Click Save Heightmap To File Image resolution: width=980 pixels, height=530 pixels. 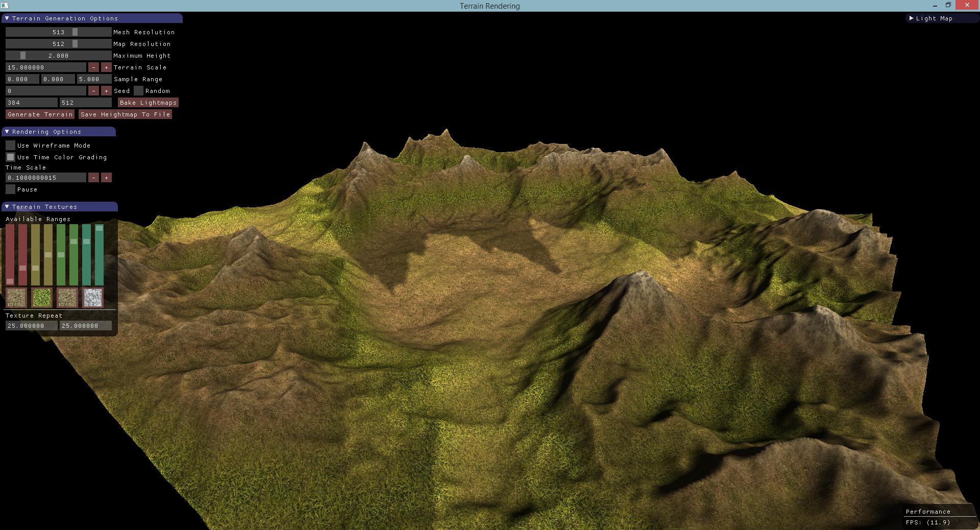[x=126, y=114]
